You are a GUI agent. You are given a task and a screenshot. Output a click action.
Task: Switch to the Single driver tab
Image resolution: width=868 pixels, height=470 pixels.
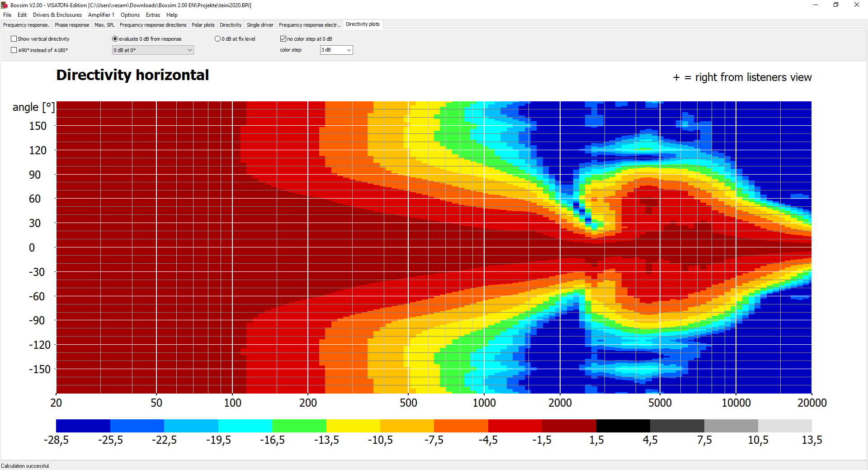(260, 25)
